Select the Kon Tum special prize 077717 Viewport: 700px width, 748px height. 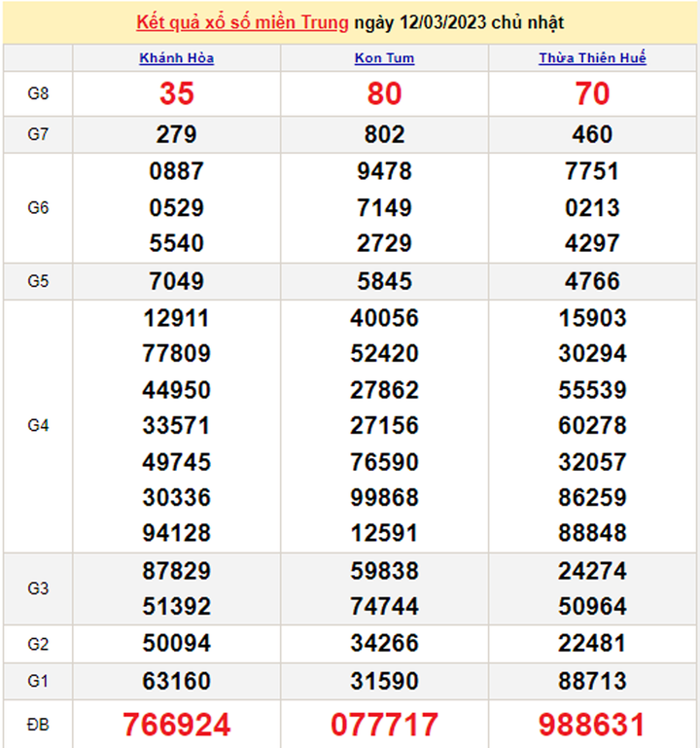tap(384, 724)
